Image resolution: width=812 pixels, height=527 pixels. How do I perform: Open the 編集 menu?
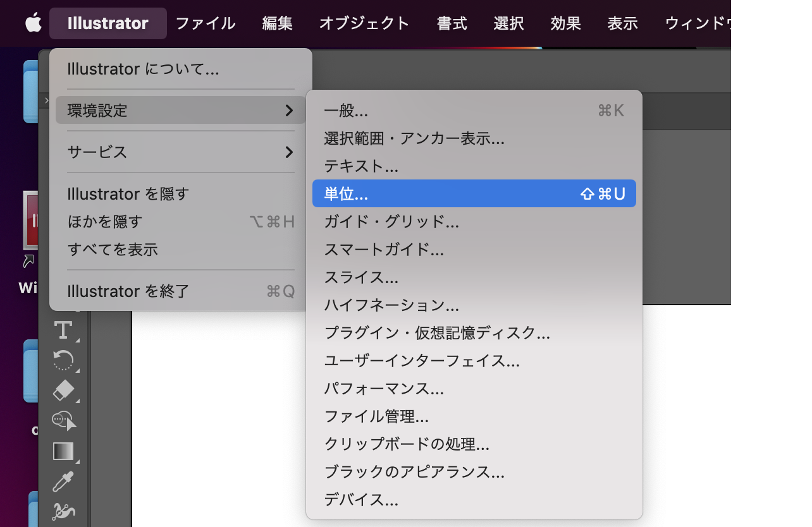pos(278,23)
